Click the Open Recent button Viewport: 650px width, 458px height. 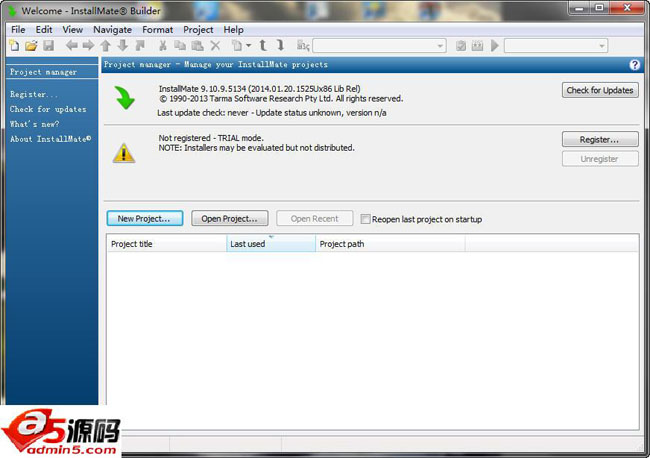pos(315,218)
